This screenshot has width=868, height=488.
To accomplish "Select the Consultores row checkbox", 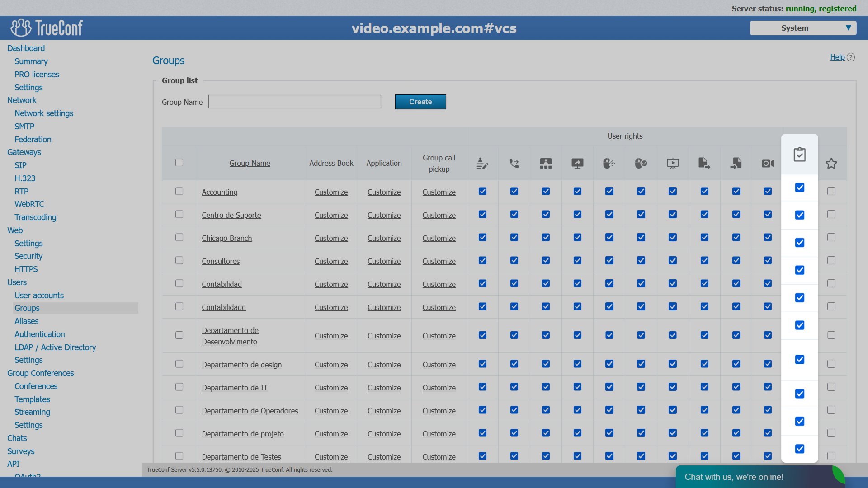I will click(x=179, y=260).
